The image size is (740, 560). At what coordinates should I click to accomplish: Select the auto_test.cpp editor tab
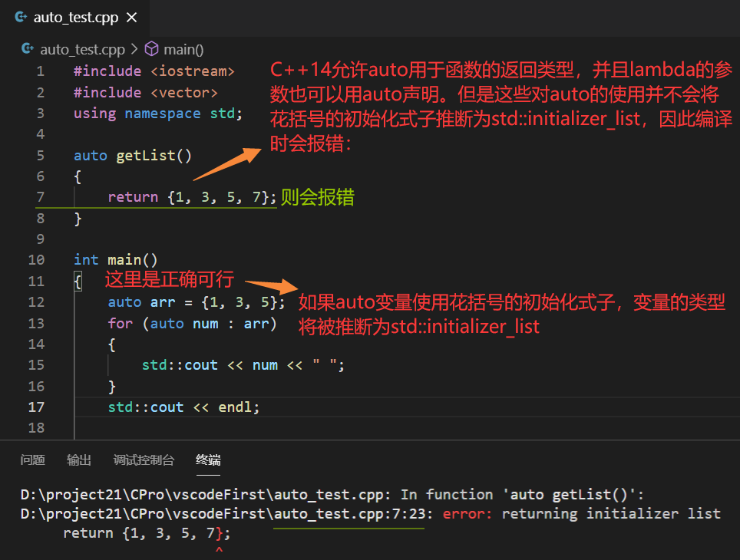pos(75,18)
